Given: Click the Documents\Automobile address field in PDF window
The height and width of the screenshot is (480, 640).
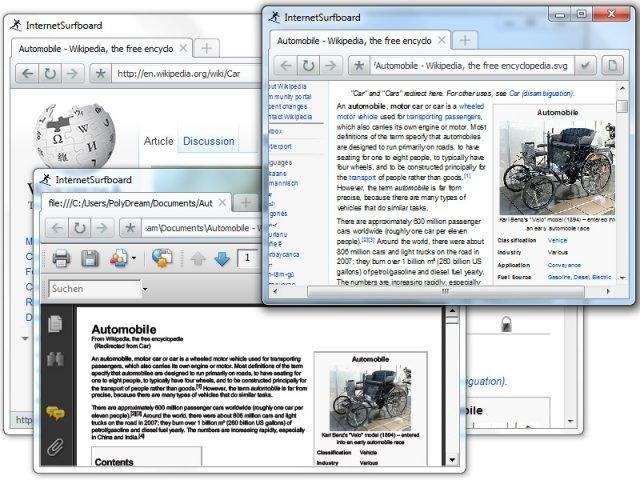Looking at the screenshot, I should click(202, 228).
